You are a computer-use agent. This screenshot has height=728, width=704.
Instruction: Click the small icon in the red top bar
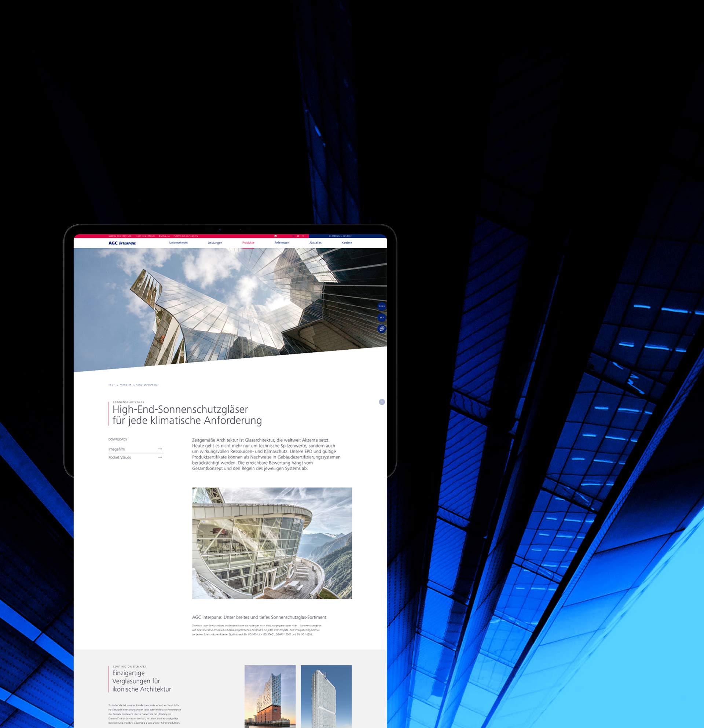click(275, 236)
